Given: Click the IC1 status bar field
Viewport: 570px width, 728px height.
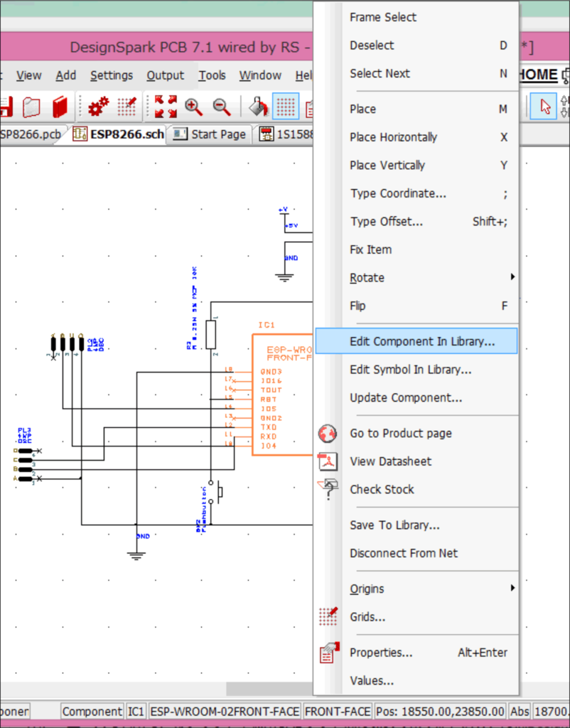Looking at the screenshot, I should [x=136, y=711].
